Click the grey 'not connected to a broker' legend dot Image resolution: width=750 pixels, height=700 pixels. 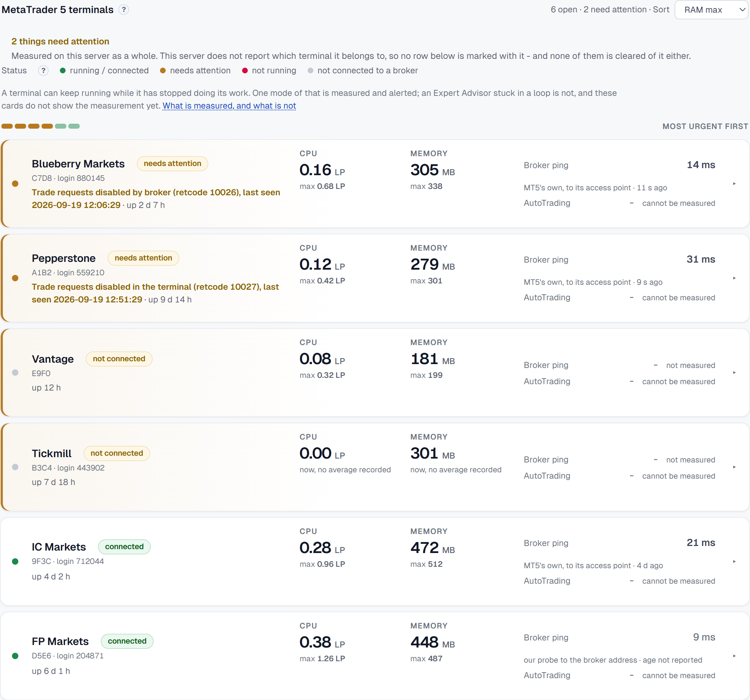(310, 70)
